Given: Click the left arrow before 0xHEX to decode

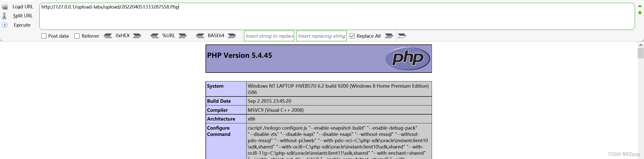Looking at the screenshot, I should 108,36.
